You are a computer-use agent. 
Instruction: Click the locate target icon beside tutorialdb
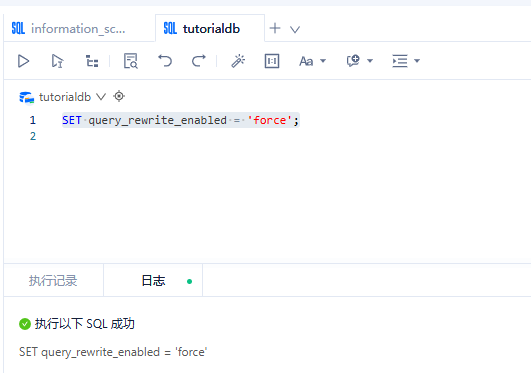click(x=119, y=96)
